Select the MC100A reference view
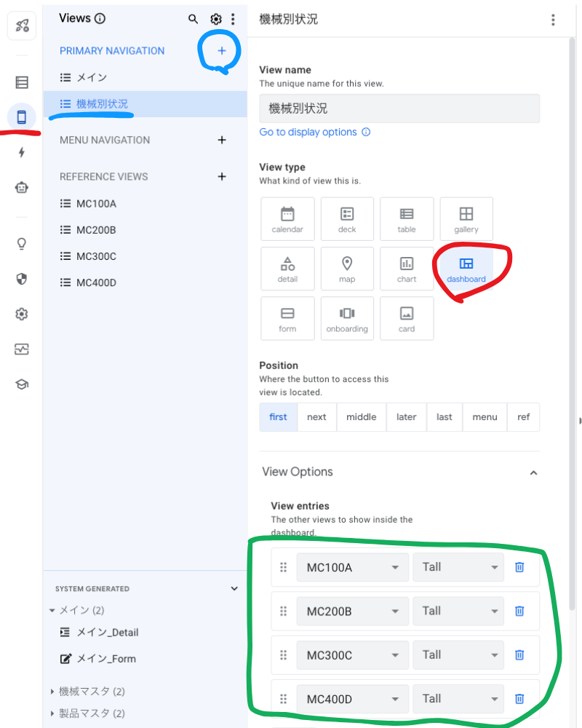Viewport: 582px width, 728px height. tap(96, 204)
